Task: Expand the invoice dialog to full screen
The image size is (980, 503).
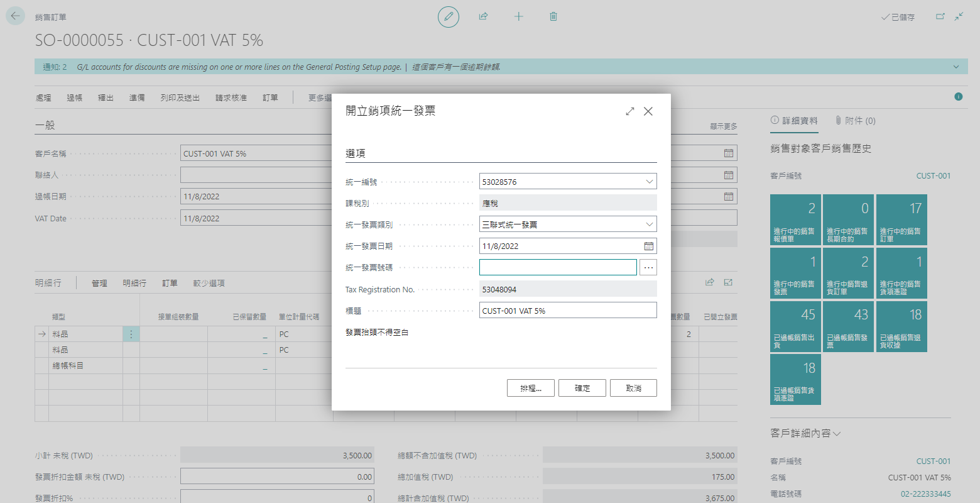Action: [x=630, y=111]
